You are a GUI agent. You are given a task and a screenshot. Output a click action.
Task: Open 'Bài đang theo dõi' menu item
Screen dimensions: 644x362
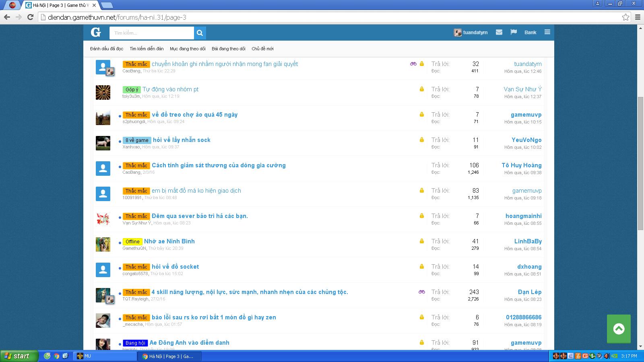click(229, 49)
